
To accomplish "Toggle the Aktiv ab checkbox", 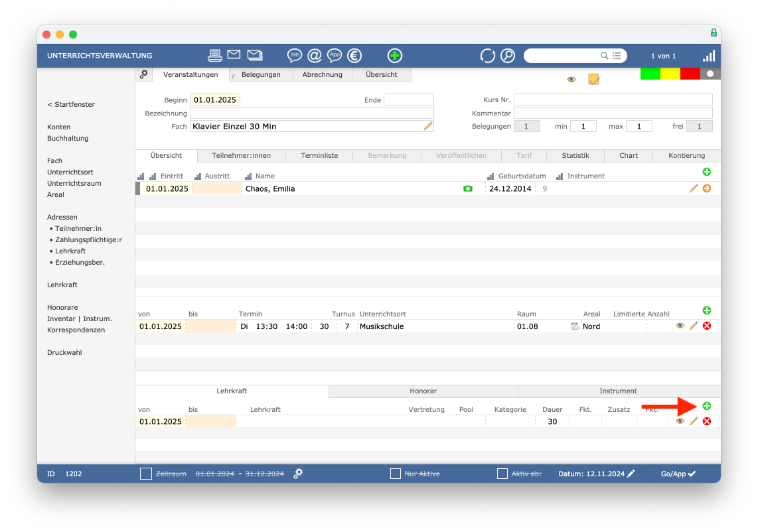I will [x=502, y=474].
